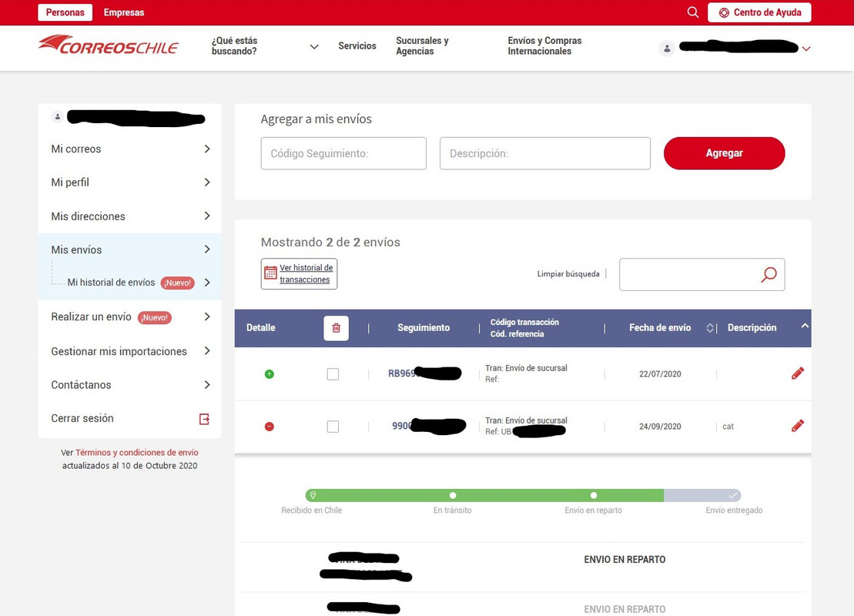Open Mis direcciones in sidebar
854x616 pixels.
point(88,216)
